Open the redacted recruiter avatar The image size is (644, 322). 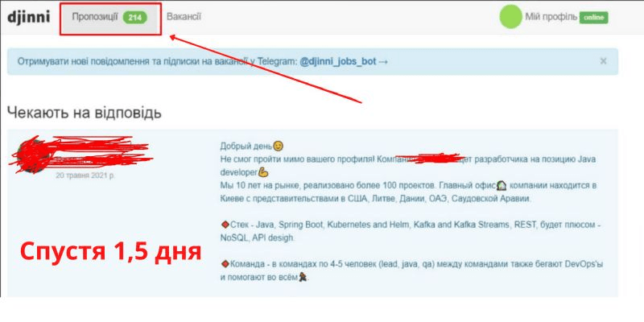click(31, 155)
